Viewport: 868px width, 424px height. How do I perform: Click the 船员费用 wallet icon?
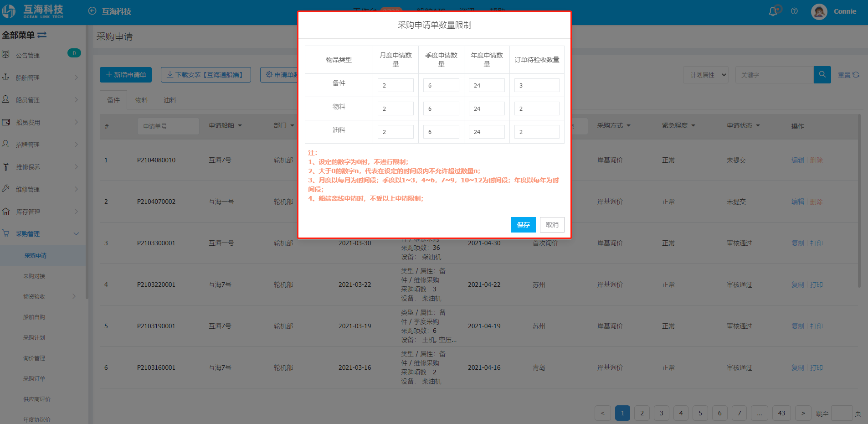(x=5, y=122)
